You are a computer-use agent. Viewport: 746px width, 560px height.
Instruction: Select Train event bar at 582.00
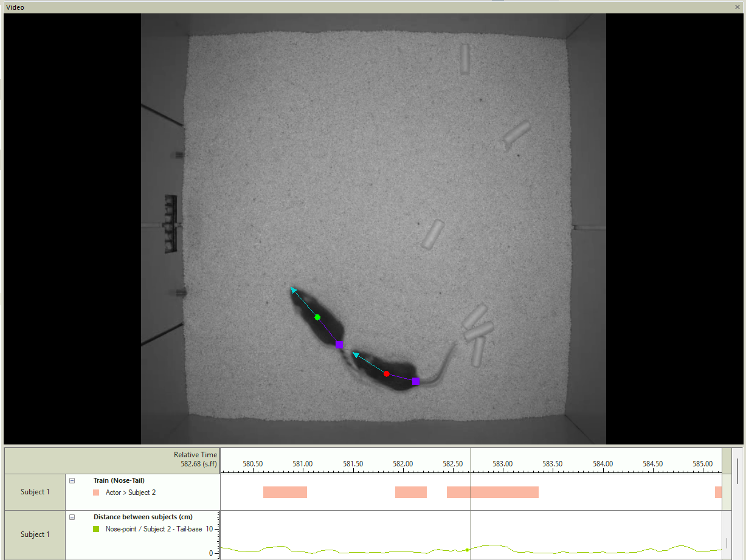410,492
